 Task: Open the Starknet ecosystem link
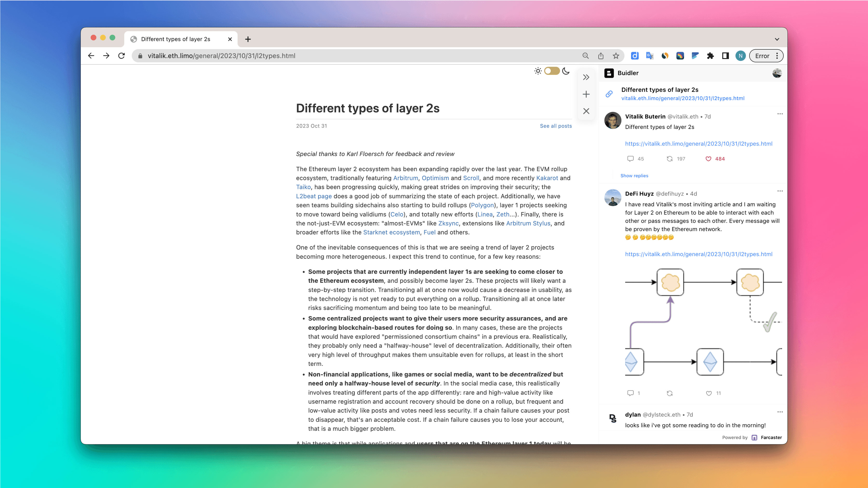click(x=391, y=232)
